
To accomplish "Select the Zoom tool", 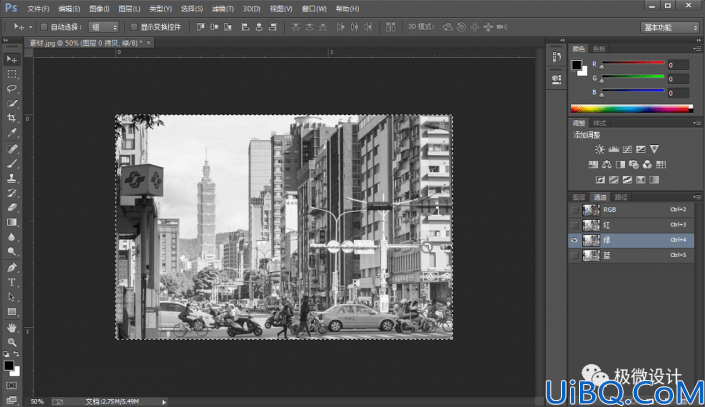I will pyautogui.click(x=12, y=342).
